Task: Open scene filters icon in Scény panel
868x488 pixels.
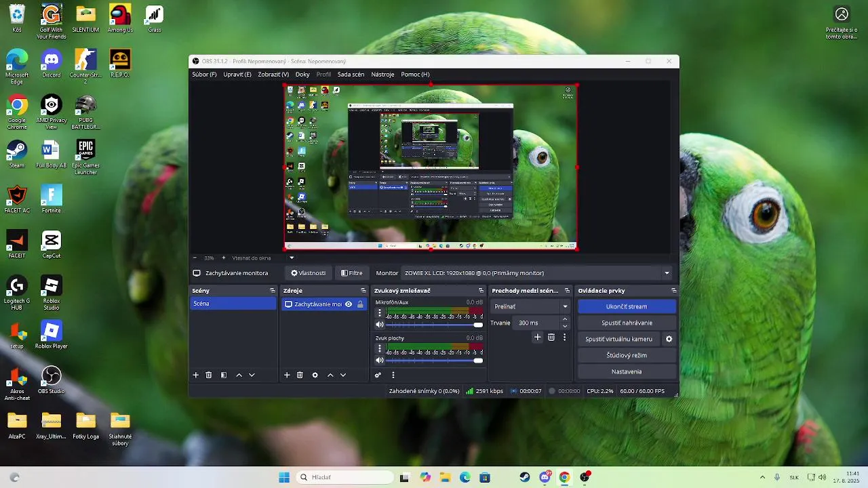Action: click(224, 375)
